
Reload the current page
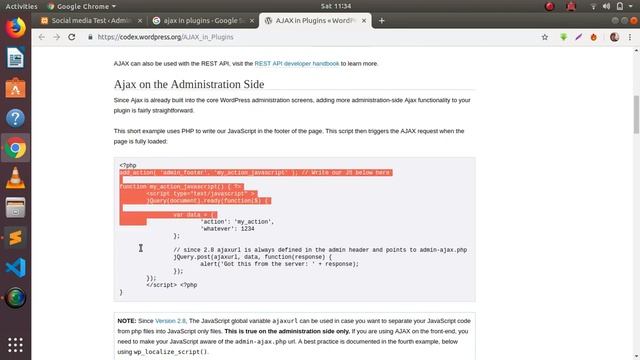coord(71,37)
